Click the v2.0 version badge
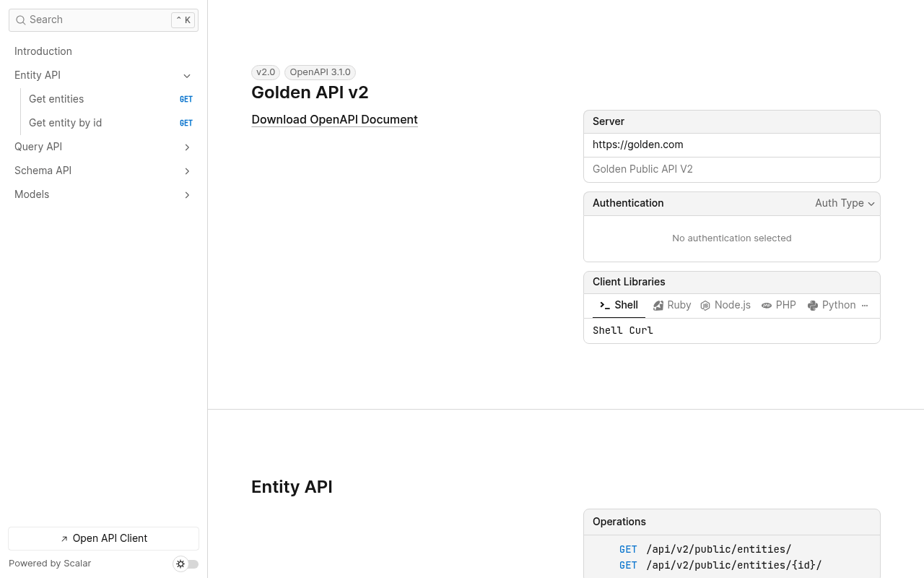Image resolution: width=924 pixels, height=578 pixels. click(x=266, y=72)
